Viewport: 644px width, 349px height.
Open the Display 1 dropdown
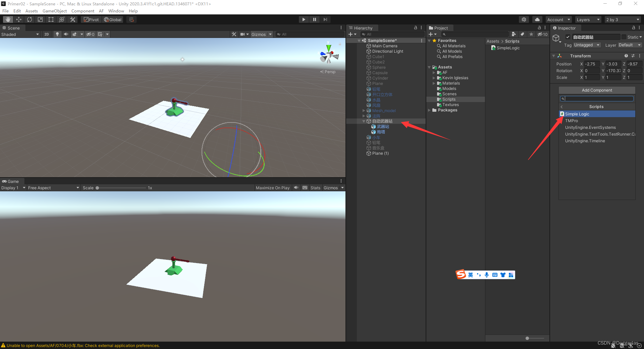click(x=13, y=188)
